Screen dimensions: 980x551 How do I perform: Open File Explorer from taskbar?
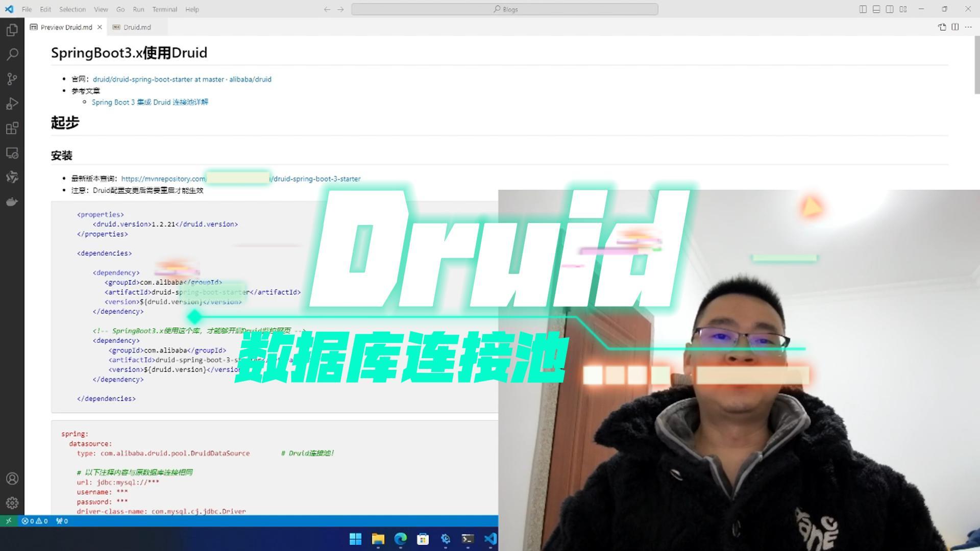(378, 539)
